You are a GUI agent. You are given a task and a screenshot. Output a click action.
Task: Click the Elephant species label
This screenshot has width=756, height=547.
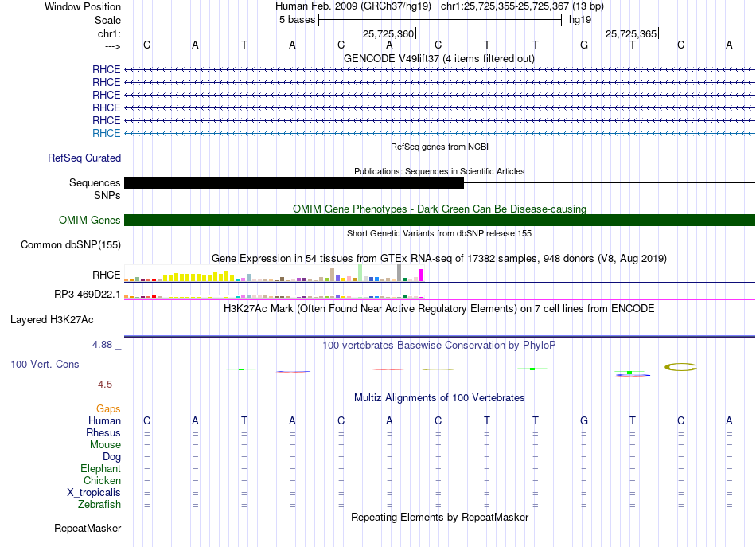point(100,468)
